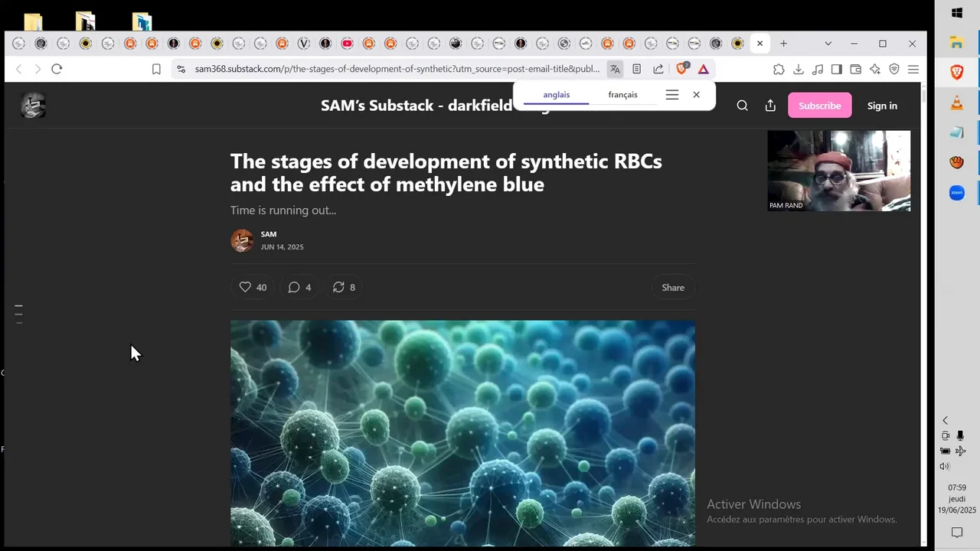Image resolution: width=980 pixels, height=551 pixels.
Task: Open SAM's Substack publication title
Action: (x=416, y=106)
